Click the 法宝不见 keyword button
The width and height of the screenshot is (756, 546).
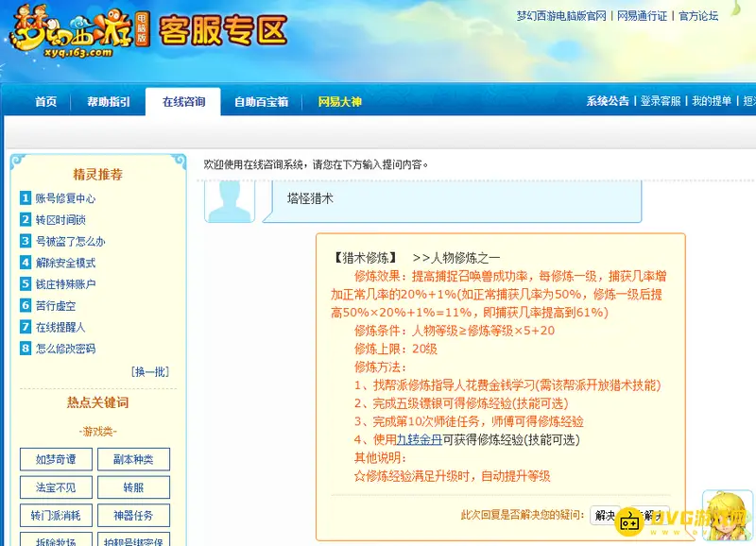tap(56, 487)
